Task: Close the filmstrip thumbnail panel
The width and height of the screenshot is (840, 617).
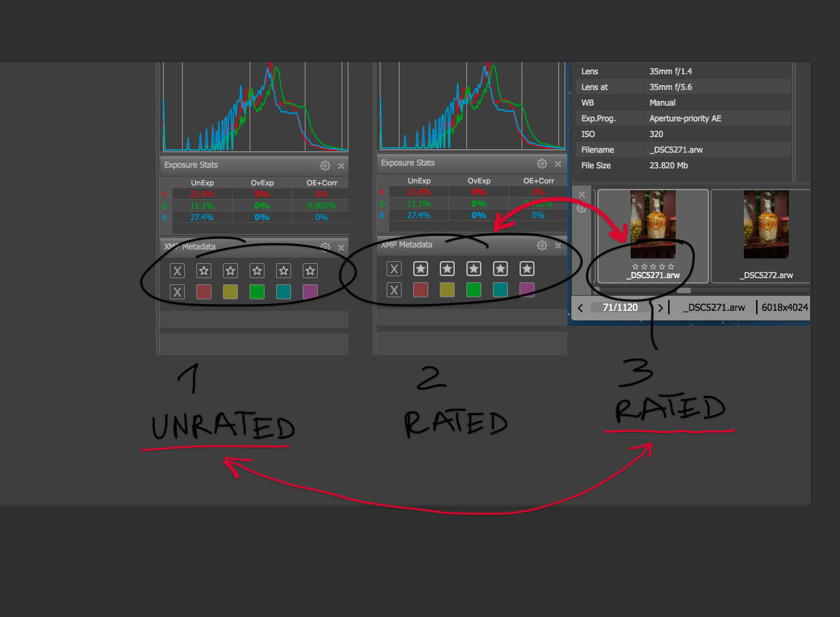Action: click(582, 195)
